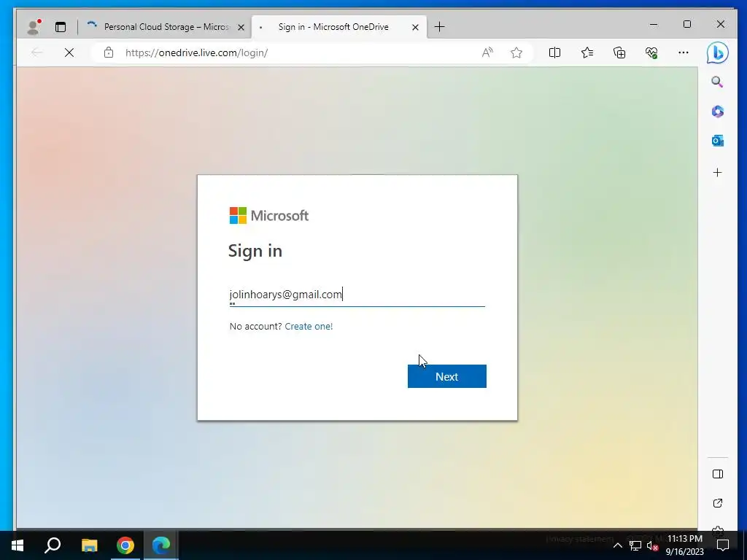Open Settings and more menu

(684, 52)
